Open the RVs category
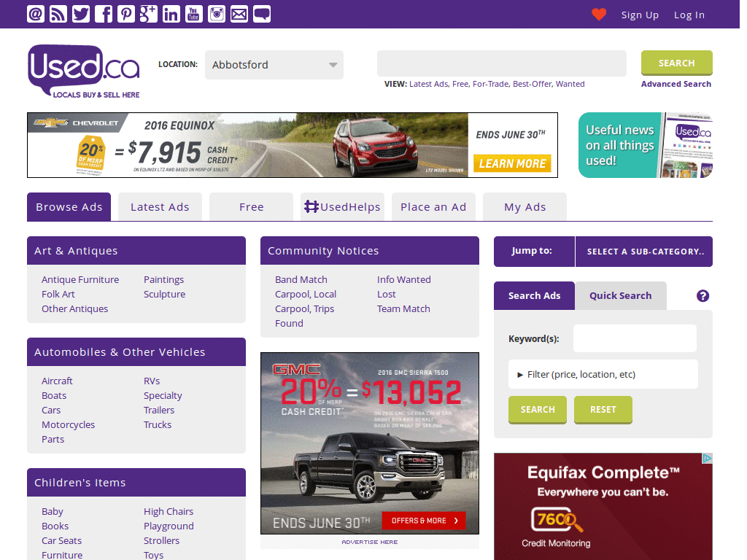The height and width of the screenshot is (560, 747). coord(152,381)
